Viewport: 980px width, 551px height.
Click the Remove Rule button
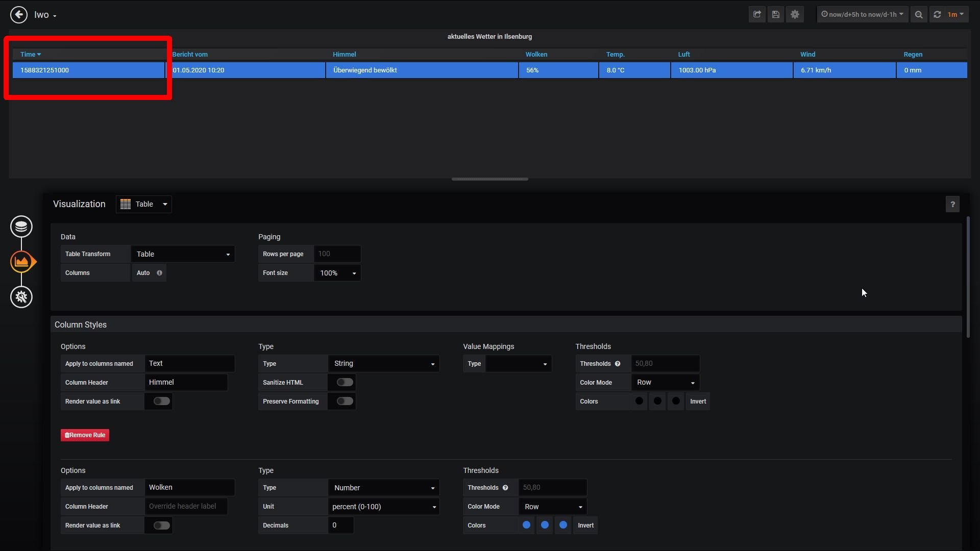coord(85,435)
